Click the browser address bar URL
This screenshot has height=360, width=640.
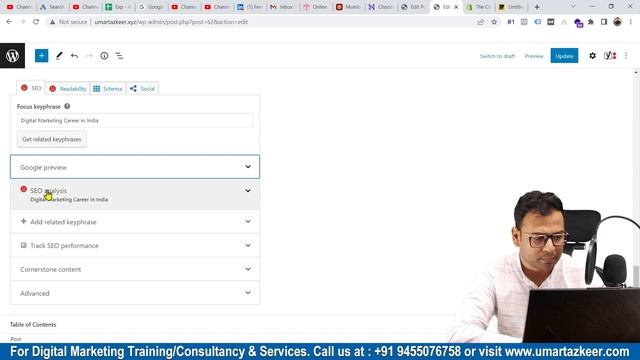point(171,22)
